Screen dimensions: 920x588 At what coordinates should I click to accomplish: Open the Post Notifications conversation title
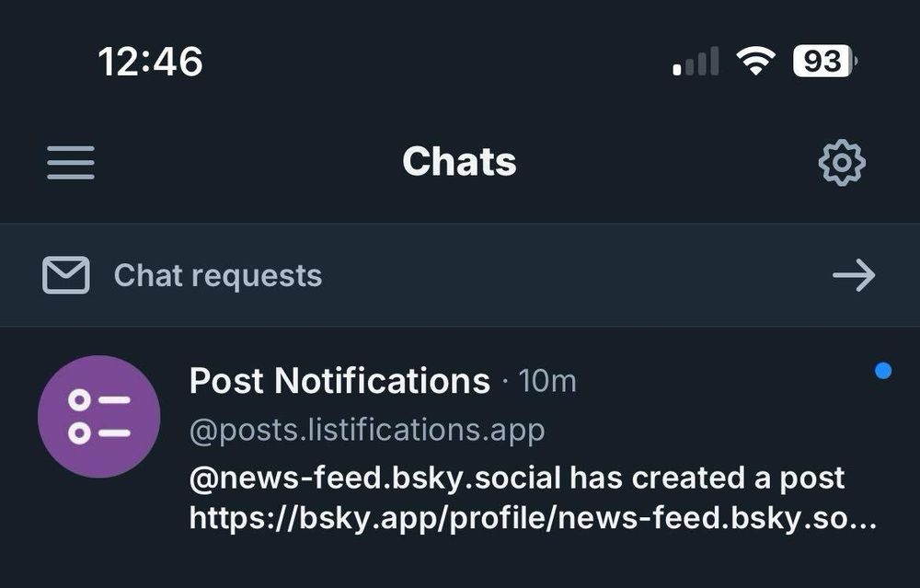pos(339,381)
